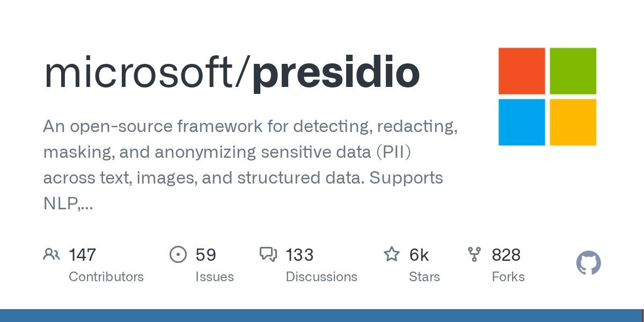Click the "Contributors" label
Viewport: 644px width, 322px height.
click(x=106, y=277)
